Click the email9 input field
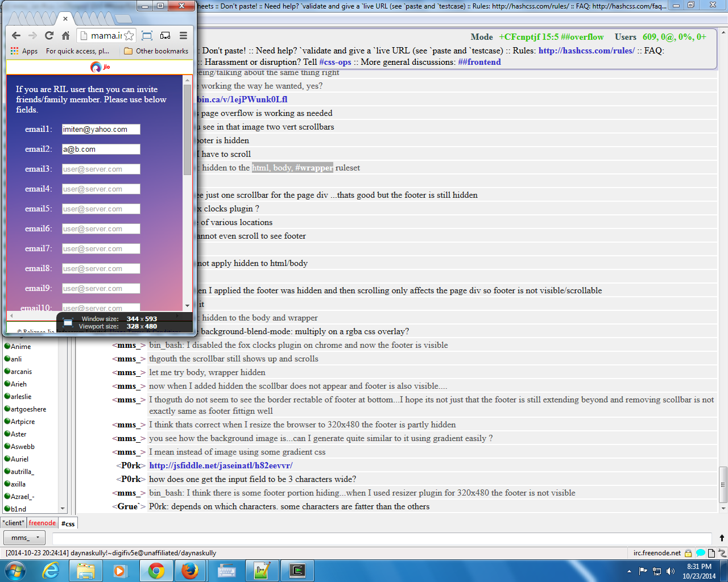This screenshot has height=582, width=728. (101, 289)
